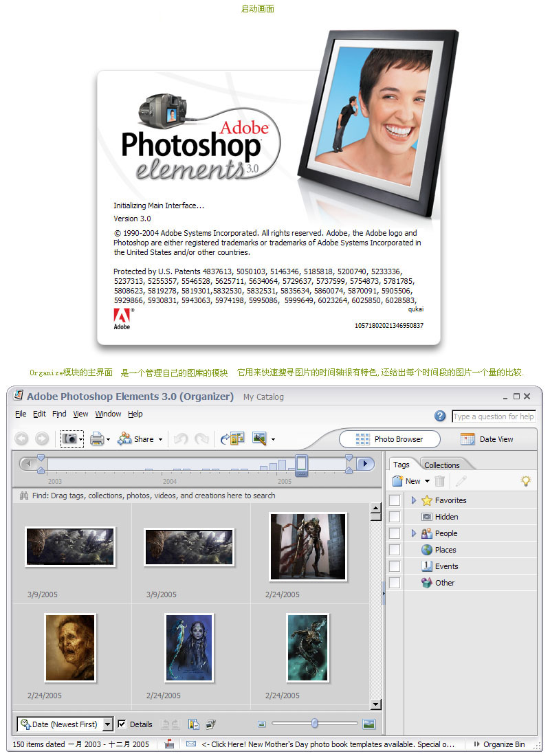Click the Rotate Left icon in bottom bar
Screen dimensions: 550x756
(165, 724)
